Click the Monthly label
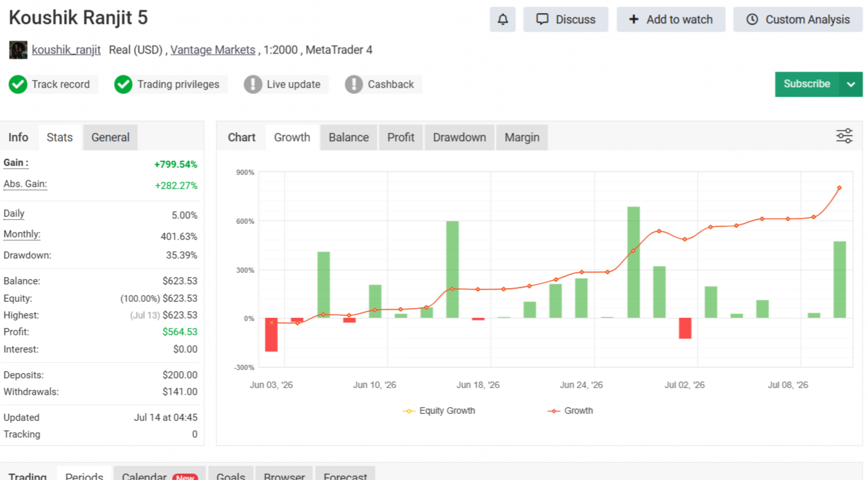Image resolution: width=868 pixels, height=480 pixels. pyautogui.click(x=22, y=234)
